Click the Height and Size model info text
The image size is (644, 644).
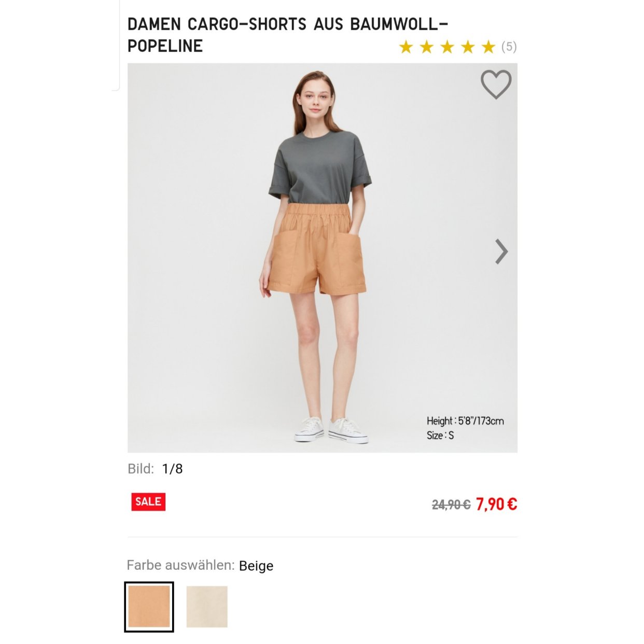pos(465,428)
